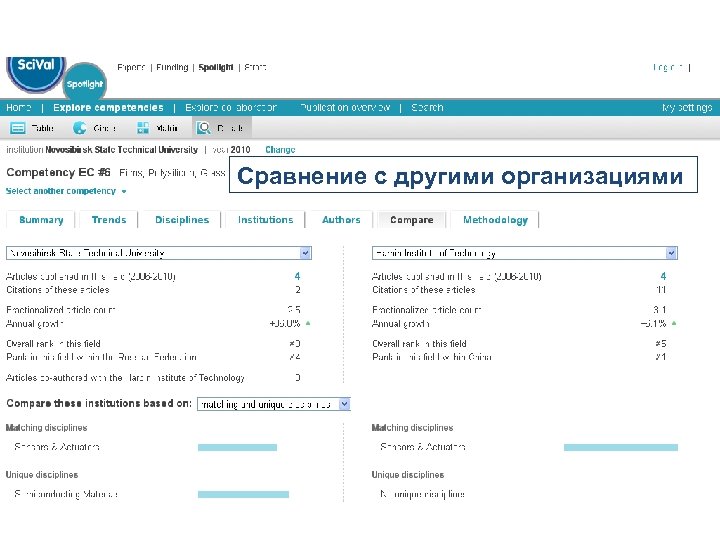Screen dimensions: 720x540
Task: Click 'No unique disciplines' text
Action: (422, 494)
